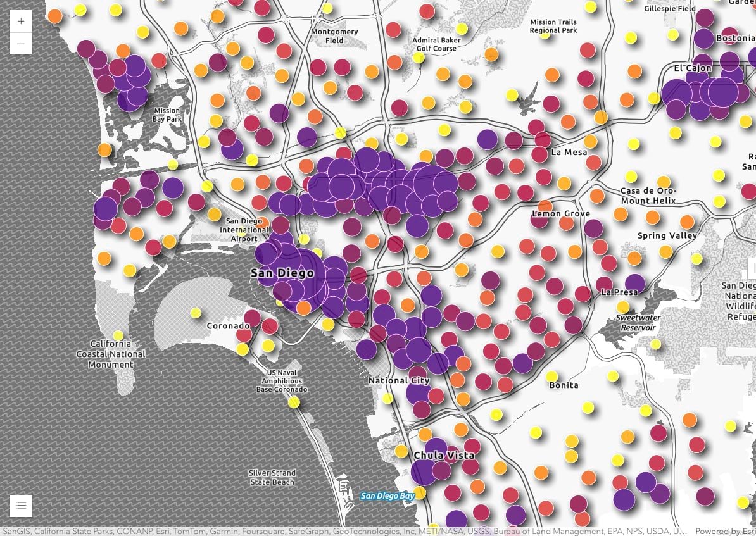Click the zoom in control
This screenshot has width=756, height=536.
pyautogui.click(x=21, y=21)
